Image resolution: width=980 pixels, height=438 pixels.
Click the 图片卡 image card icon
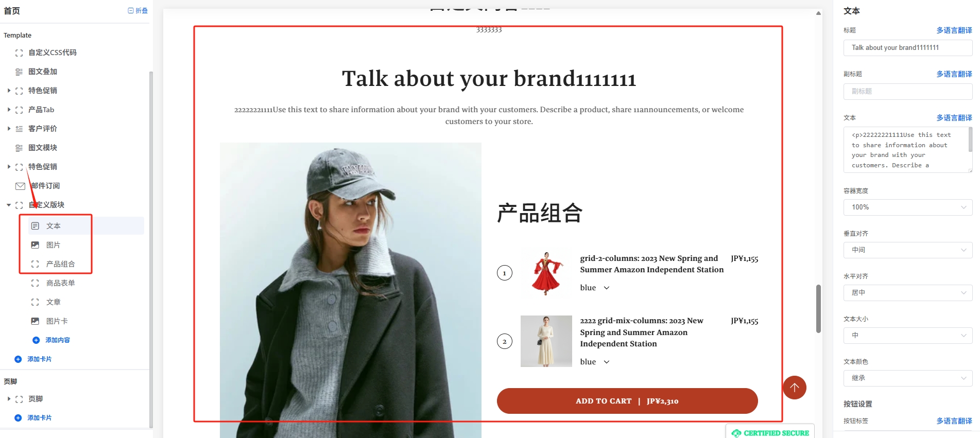click(35, 321)
